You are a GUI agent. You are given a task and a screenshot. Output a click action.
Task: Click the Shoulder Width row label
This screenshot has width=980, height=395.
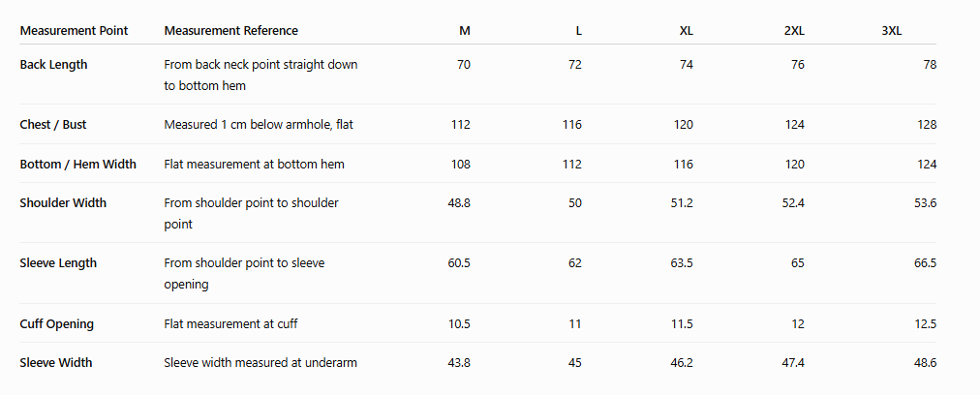[63, 203]
